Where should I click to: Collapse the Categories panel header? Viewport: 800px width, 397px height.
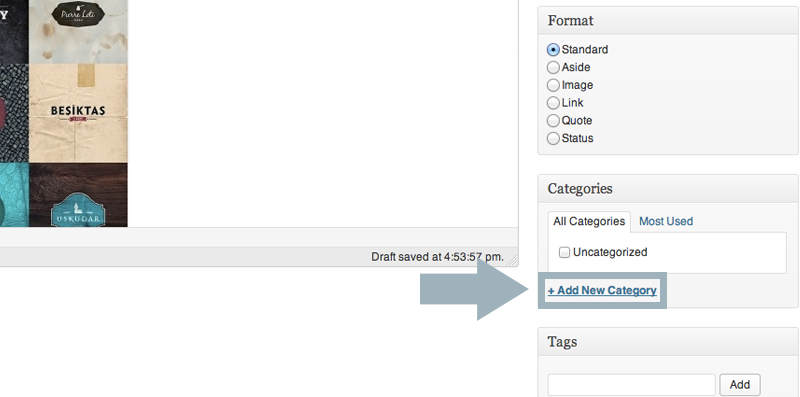coord(668,189)
